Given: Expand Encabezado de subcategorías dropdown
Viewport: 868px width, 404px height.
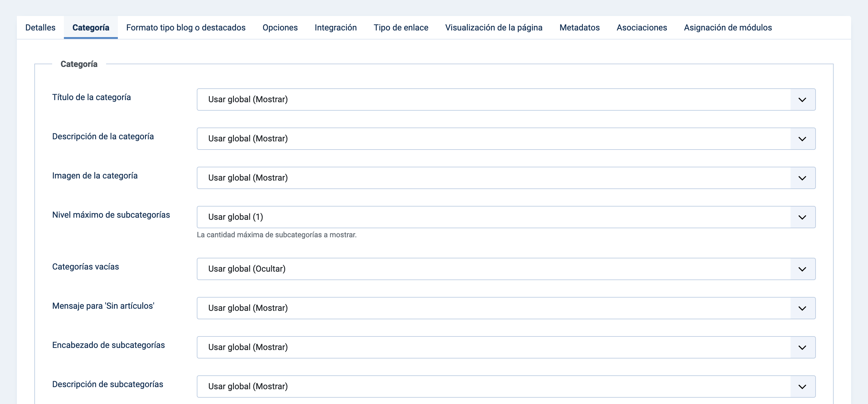Looking at the screenshot, I should tap(506, 347).
